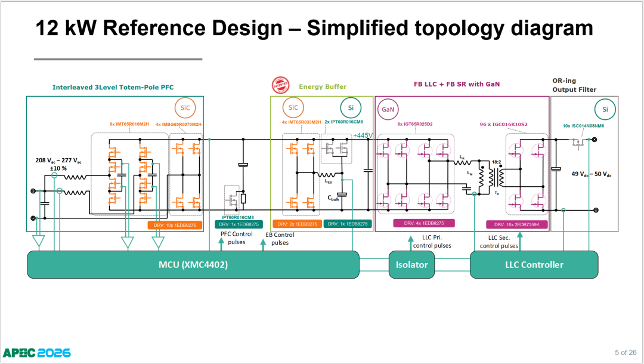This screenshot has height=364, width=644.
Task: Click the orange "DRV: 10x 1EDB9275" tag
Action: (x=175, y=225)
